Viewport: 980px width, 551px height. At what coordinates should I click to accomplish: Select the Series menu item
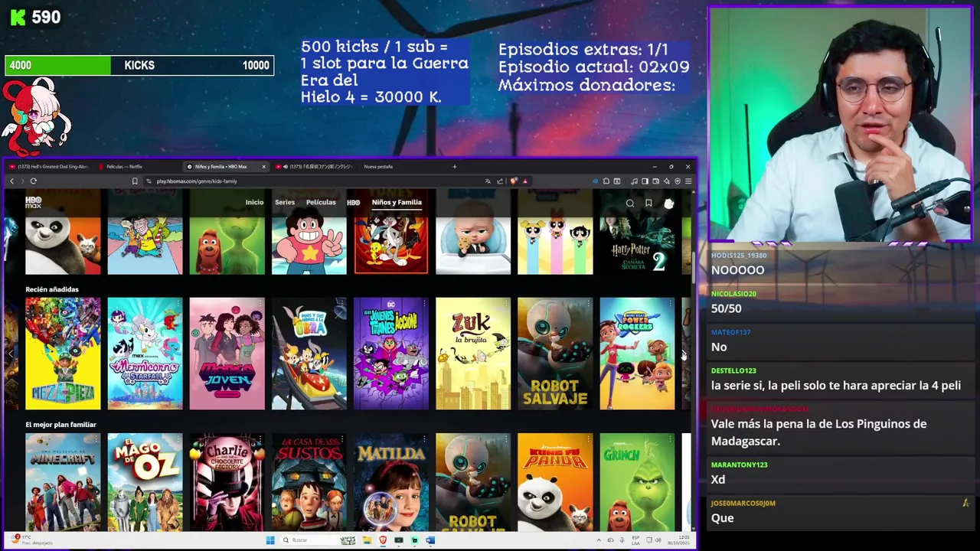(285, 203)
